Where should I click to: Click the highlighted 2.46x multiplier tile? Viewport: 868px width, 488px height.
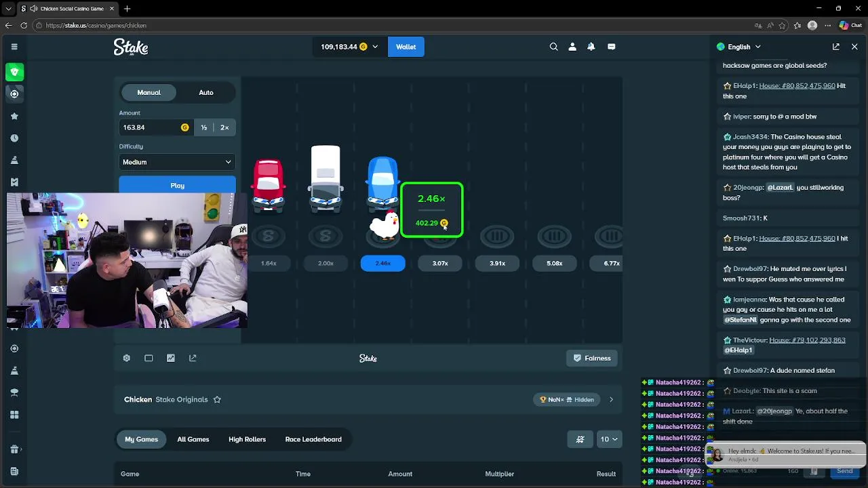tap(383, 264)
